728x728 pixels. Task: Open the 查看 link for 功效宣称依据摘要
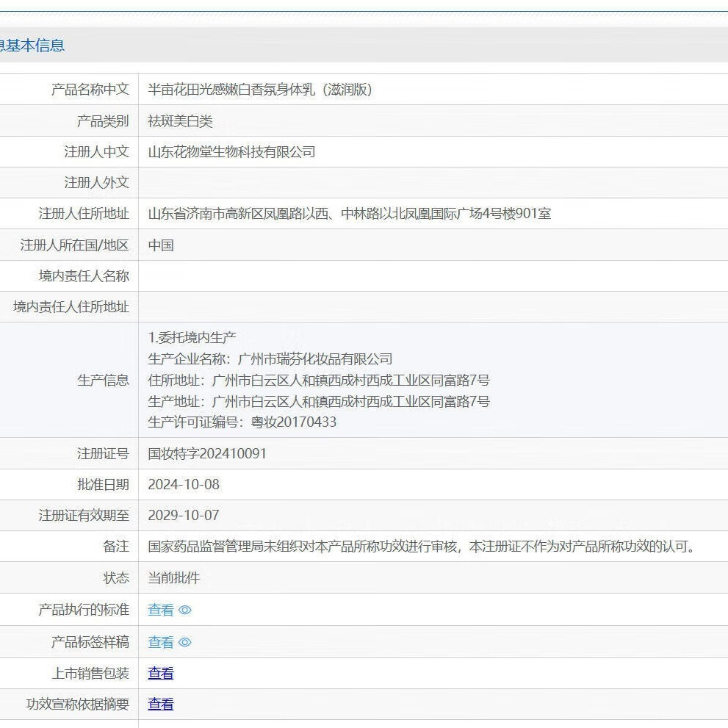[161, 704]
